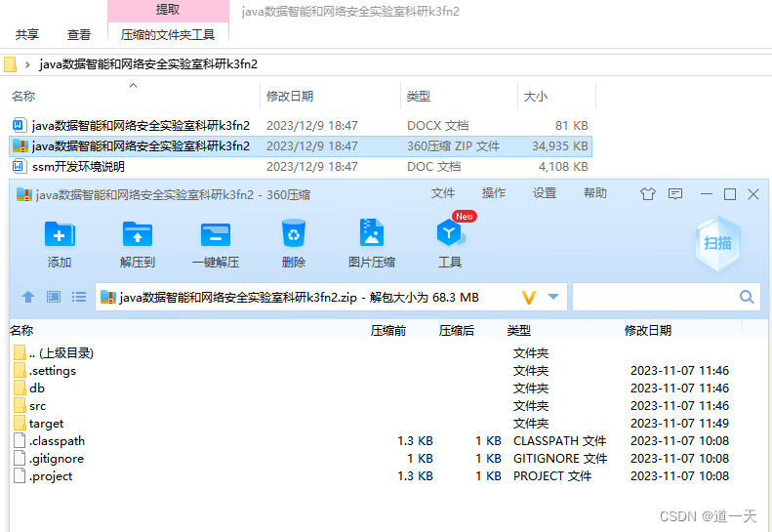Sort archive by 修改日期 column in 360压缩
Viewport: 772px width, 532px height.
[648, 331]
